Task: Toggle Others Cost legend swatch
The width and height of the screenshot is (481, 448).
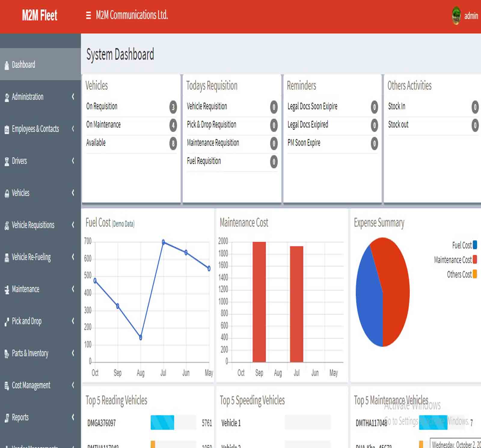Action: tap(475, 274)
